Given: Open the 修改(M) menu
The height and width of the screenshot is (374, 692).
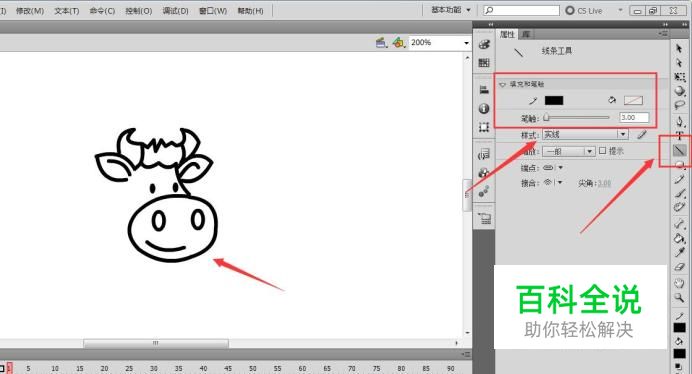Looking at the screenshot, I should [30, 11].
